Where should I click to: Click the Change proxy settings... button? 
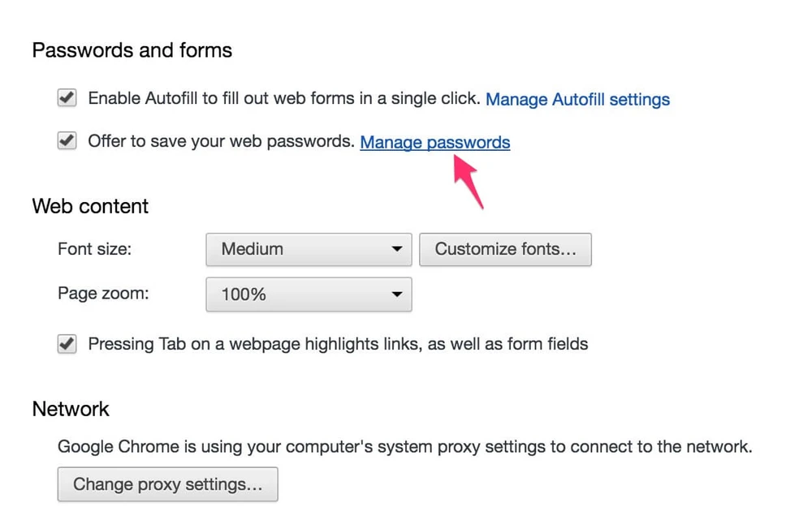pos(167,484)
